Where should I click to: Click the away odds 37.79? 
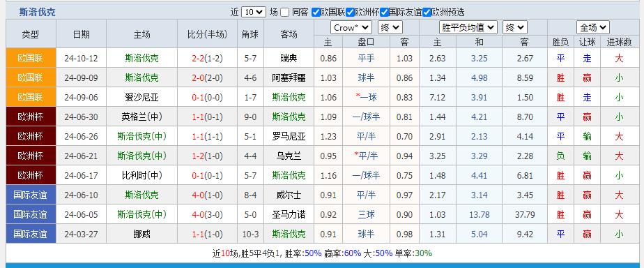(x=525, y=214)
